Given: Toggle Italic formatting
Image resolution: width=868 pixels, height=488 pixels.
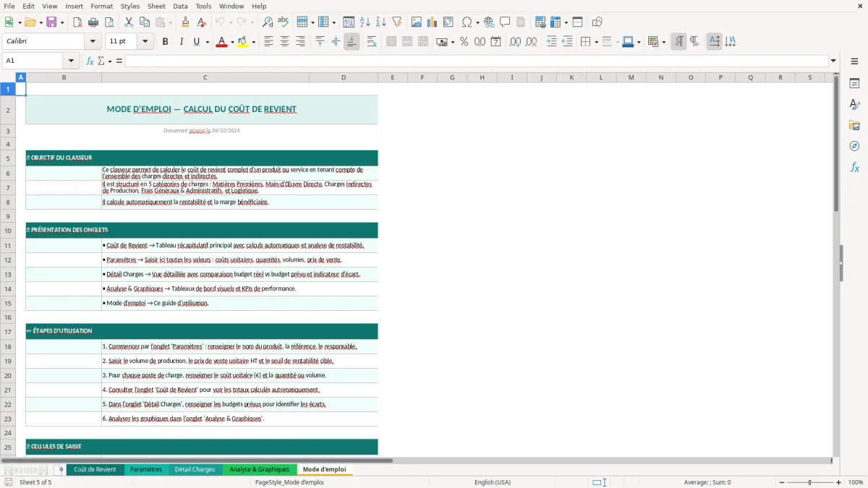Looking at the screenshot, I should point(182,42).
